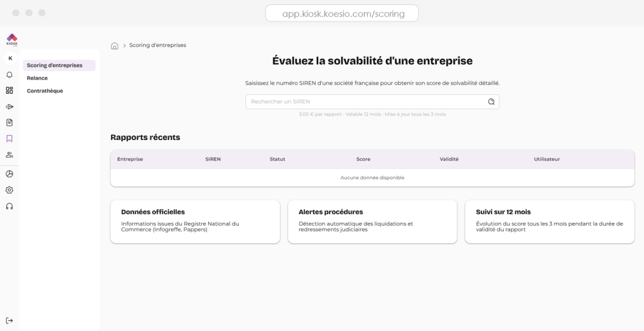Open the pie chart statistics icon
Viewport: 644px width, 331px height.
[9, 174]
